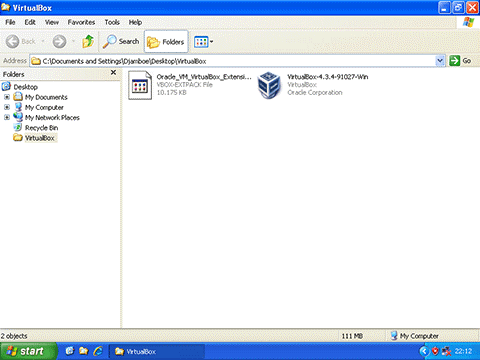Viewport: 480px width, 360px height.
Task: Launch Internet Explorer from quick launch
Action: (98, 351)
